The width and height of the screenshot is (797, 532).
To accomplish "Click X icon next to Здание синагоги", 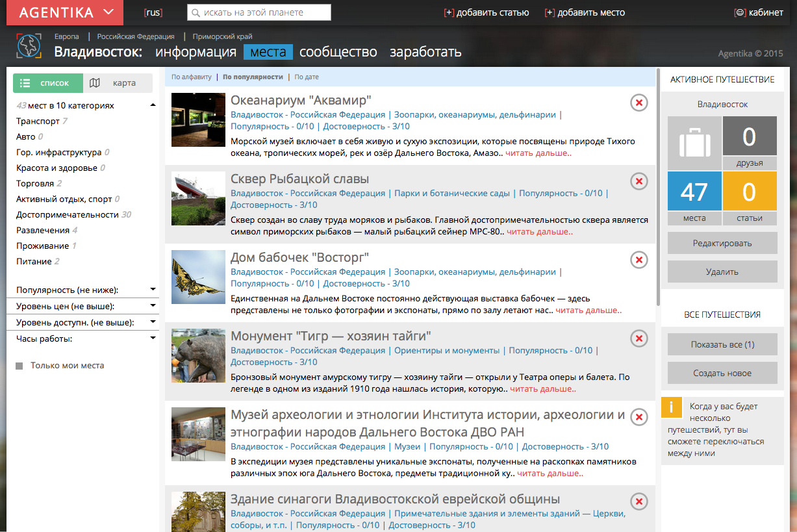I will pyautogui.click(x=639, y=501).
